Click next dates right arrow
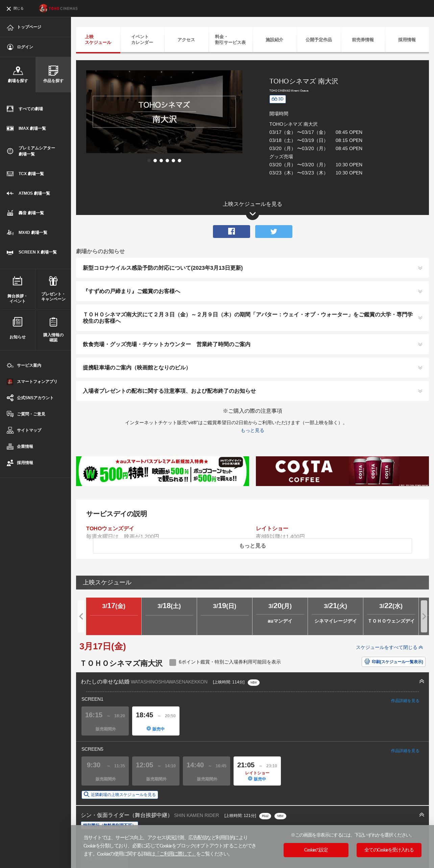This screenshot has width=434, height=868. point(424,616)
